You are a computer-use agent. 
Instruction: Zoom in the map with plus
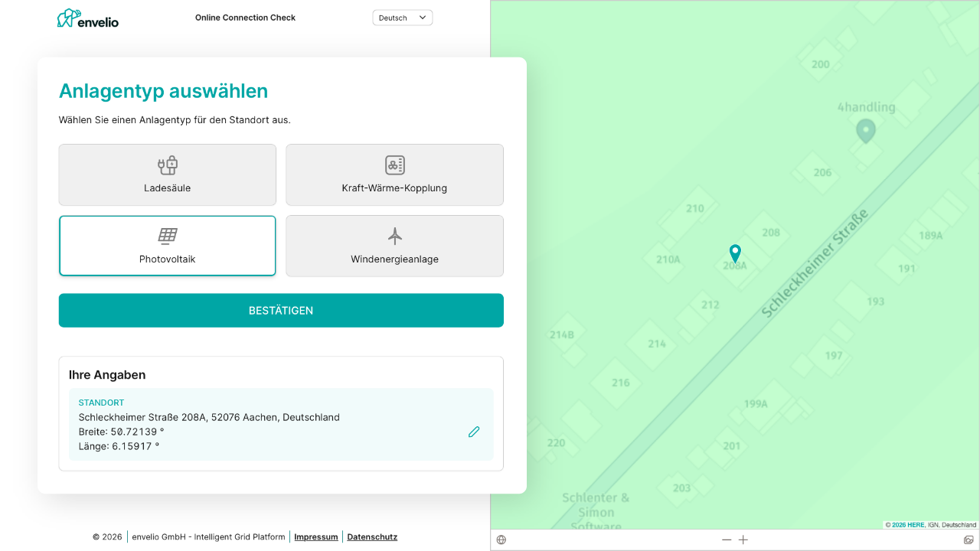pos(743,540)
